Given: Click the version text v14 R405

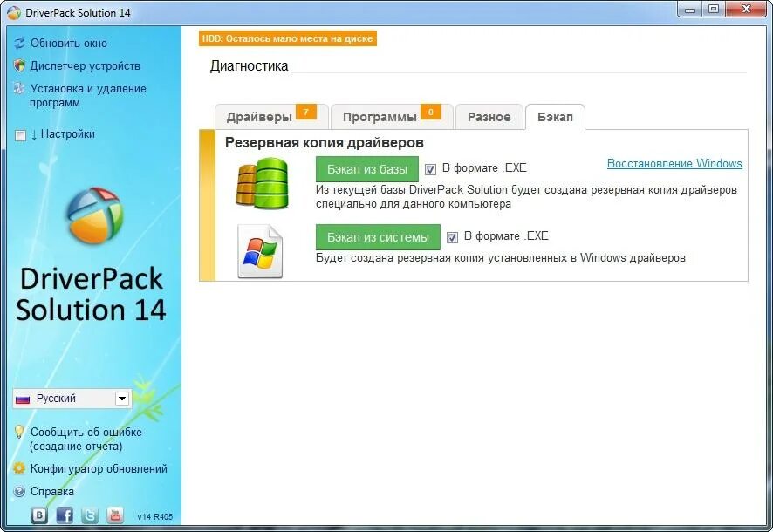Looking at the screenshot, I should pos(154,516).
